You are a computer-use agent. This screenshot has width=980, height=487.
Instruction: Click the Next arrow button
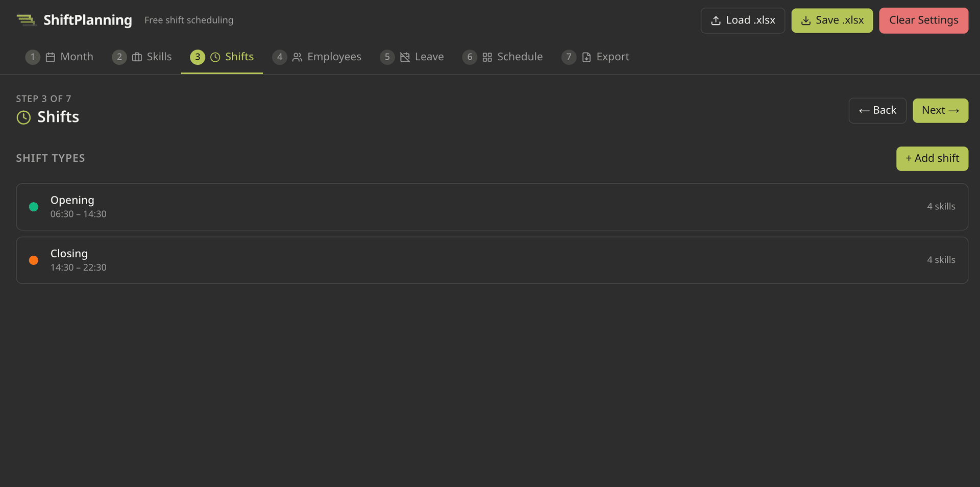point(940,110)
